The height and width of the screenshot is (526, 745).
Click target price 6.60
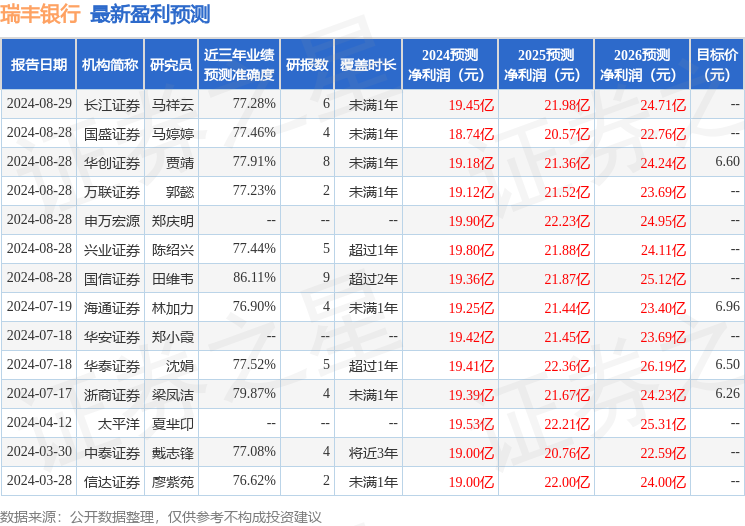click(x=727, y=161)
